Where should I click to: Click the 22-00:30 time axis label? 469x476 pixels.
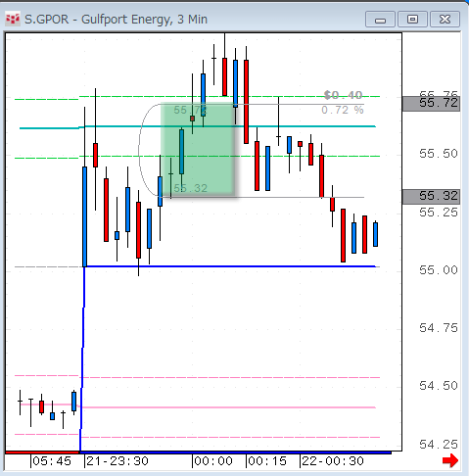pos(333,461)
